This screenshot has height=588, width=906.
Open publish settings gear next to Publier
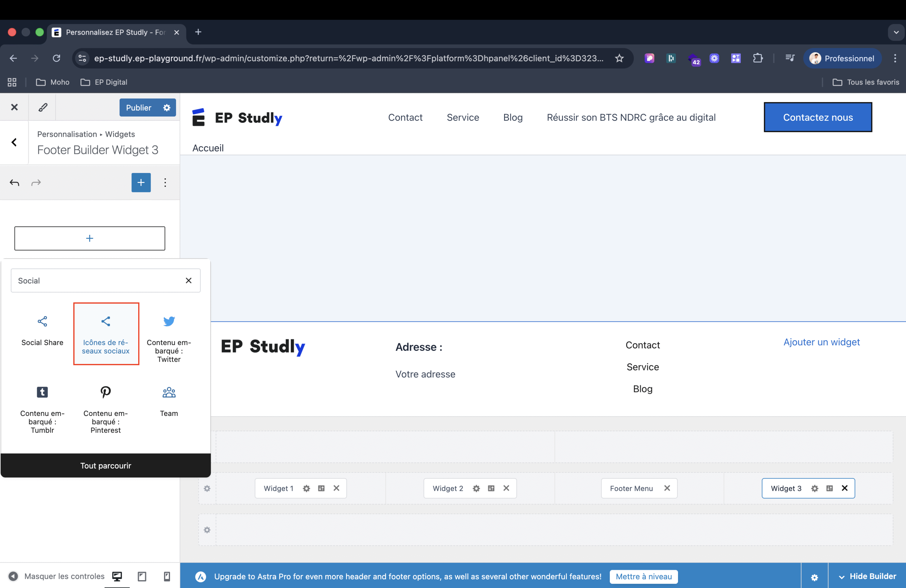pyautogui.click(x=167, y=108)
